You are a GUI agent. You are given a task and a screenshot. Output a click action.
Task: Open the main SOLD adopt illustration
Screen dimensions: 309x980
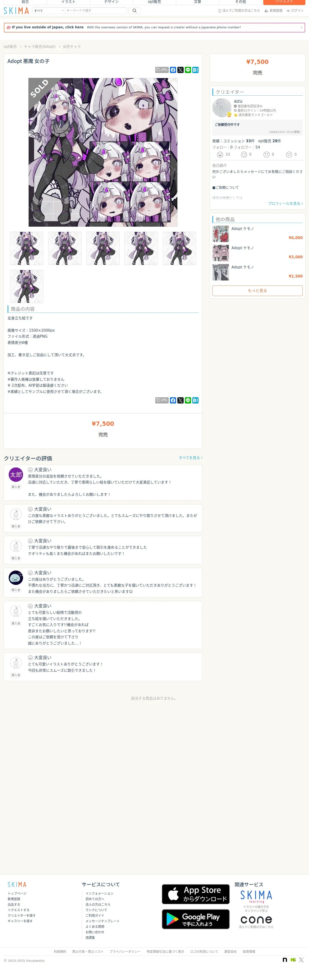point(103,152)
